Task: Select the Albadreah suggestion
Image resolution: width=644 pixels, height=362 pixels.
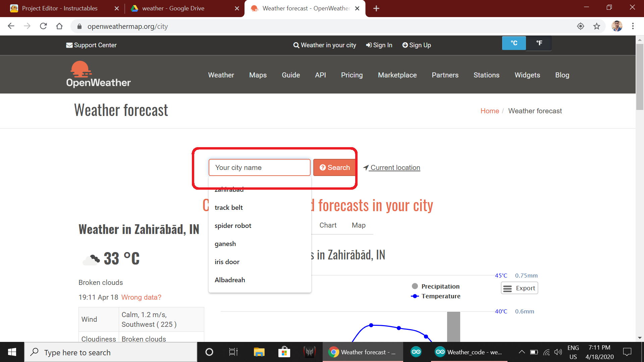Action: [x=260, y=280]
